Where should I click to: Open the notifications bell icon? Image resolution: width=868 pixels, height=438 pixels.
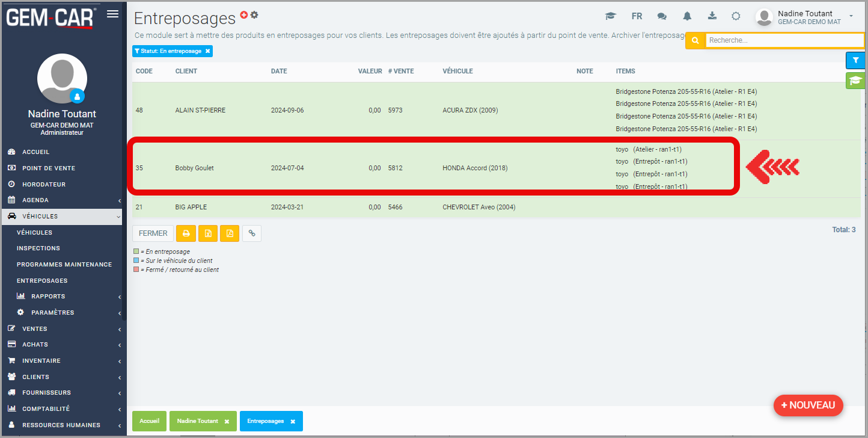687,16
